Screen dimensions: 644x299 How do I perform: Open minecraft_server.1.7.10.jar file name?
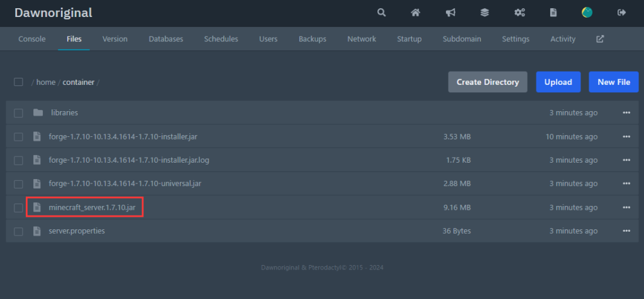pyautogui.click(x=92, y=207)
